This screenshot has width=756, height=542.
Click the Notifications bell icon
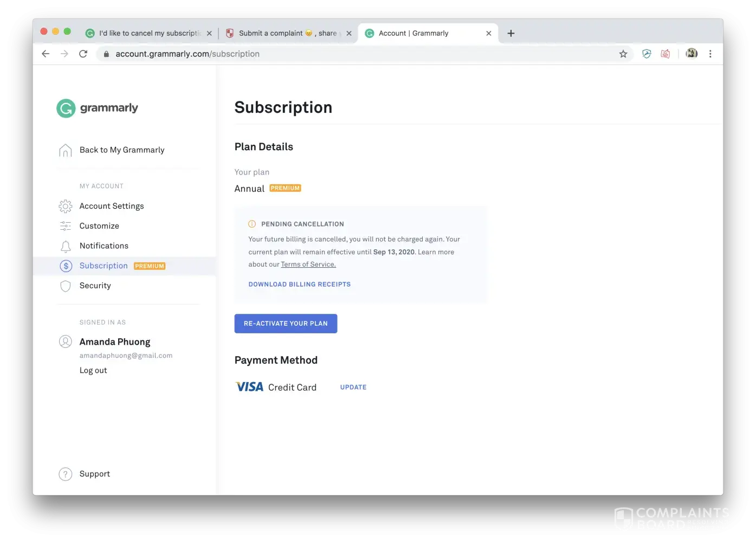(x=66, y=246)
